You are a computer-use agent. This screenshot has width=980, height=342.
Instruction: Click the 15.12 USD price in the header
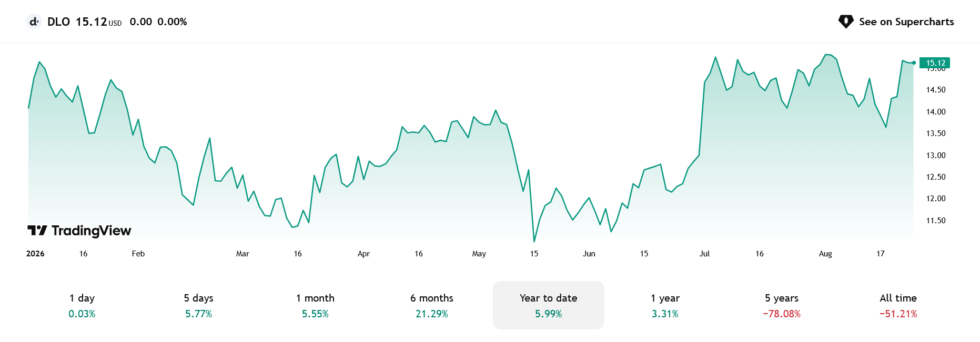[x=99, y=22]
